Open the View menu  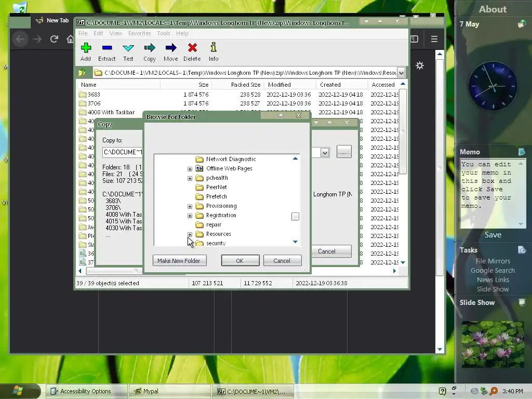(x=116, y=33)
